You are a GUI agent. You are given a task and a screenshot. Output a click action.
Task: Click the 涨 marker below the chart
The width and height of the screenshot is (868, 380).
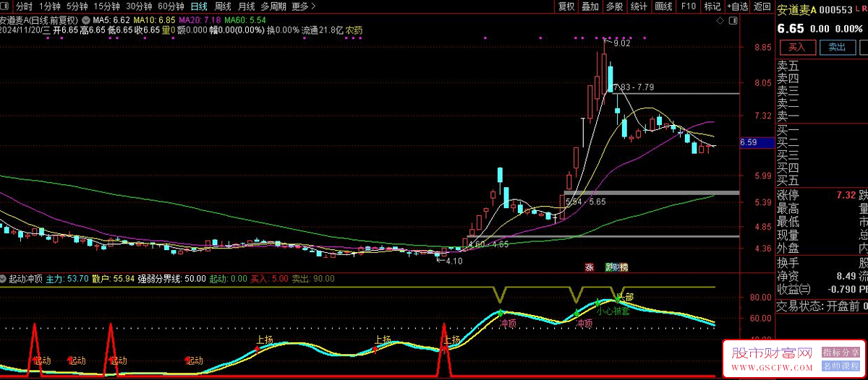[x=590, y=267]
